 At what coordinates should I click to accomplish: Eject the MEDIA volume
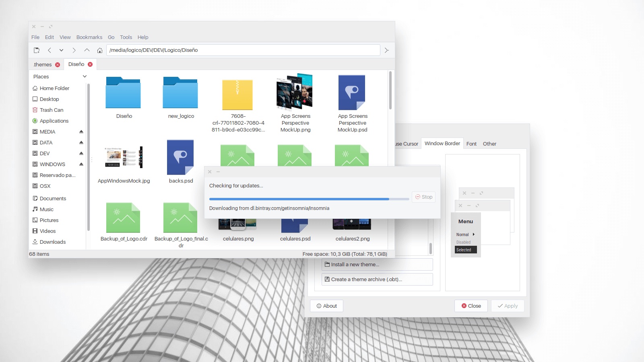(x=81, y=132)
